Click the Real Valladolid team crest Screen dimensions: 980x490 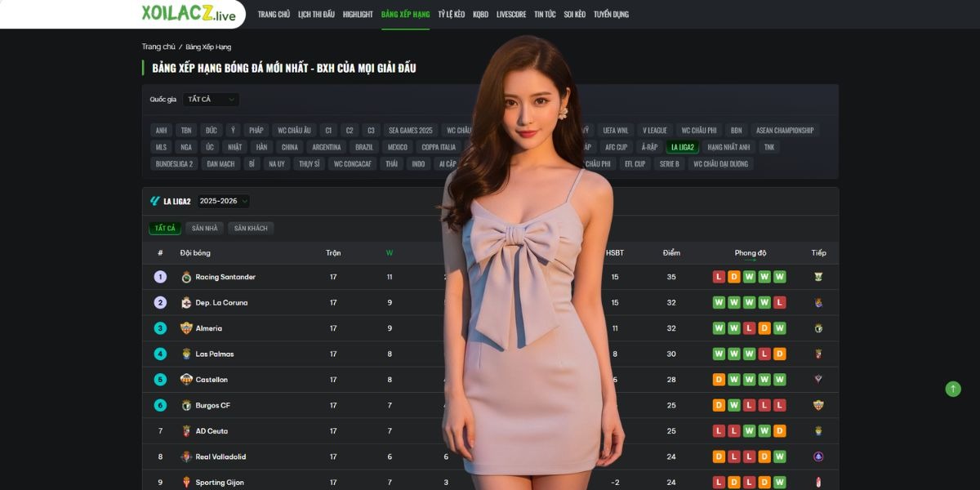(186, 457)
